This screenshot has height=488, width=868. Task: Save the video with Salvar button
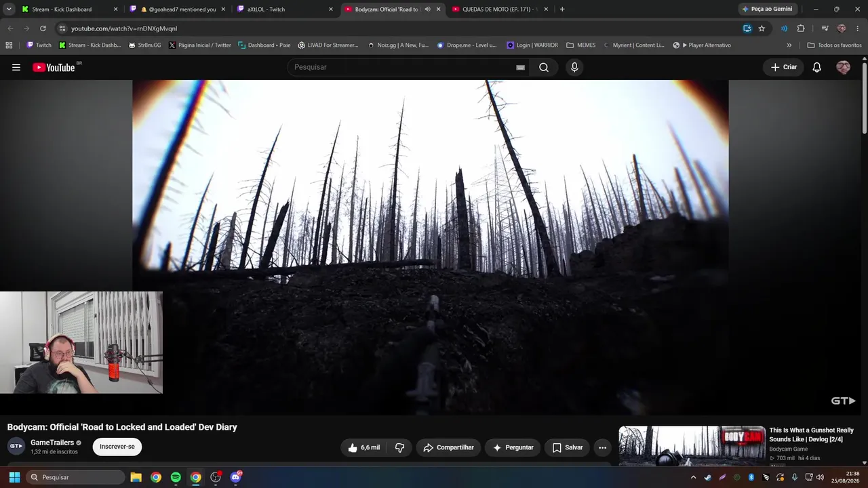coord(567,447)
